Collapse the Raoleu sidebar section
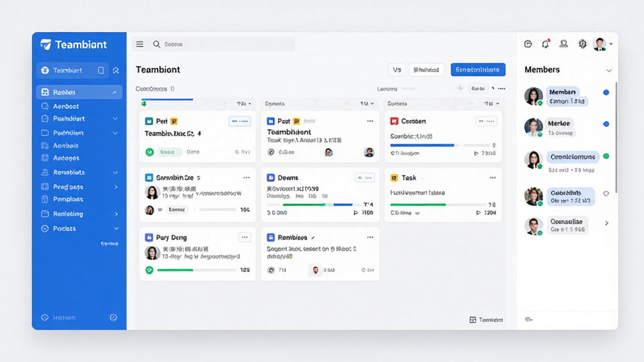Viewport: 644px width, 362px height. [114, 92]
